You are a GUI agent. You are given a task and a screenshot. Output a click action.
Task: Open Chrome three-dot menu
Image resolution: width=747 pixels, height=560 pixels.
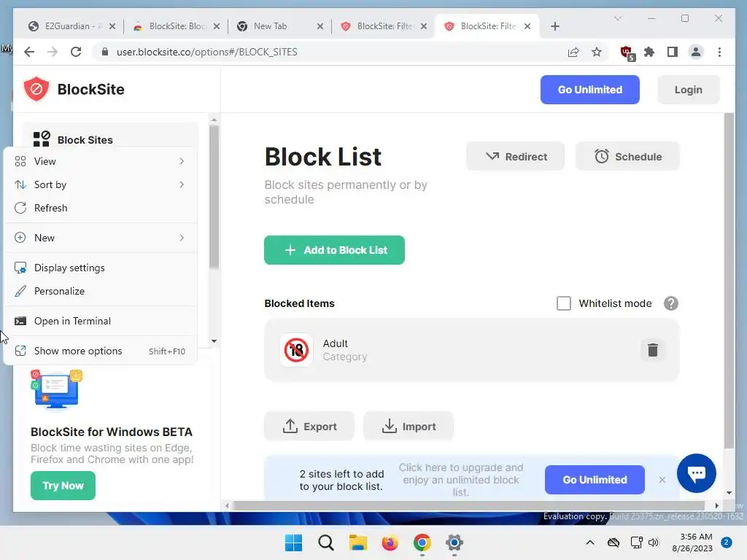pyautogui.click(x=719, y=52)
